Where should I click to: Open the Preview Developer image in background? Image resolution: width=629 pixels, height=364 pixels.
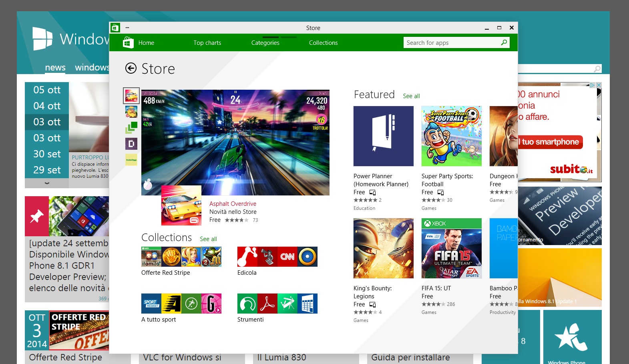tap(560, 216)
